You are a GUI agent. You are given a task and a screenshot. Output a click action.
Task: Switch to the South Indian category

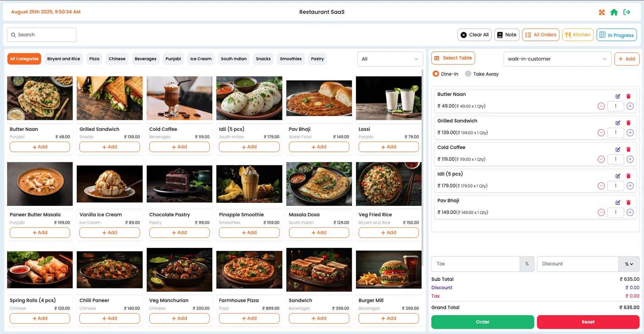tap(234, 59)
